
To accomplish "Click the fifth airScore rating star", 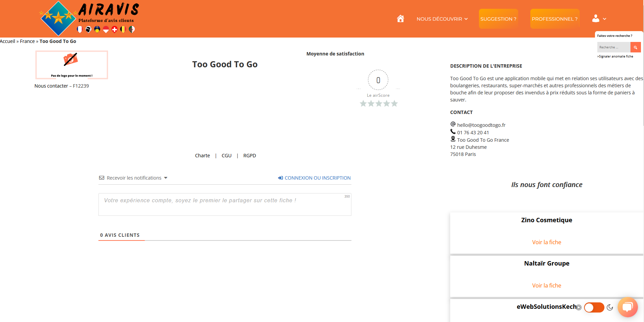I will [x=394, y=103].
